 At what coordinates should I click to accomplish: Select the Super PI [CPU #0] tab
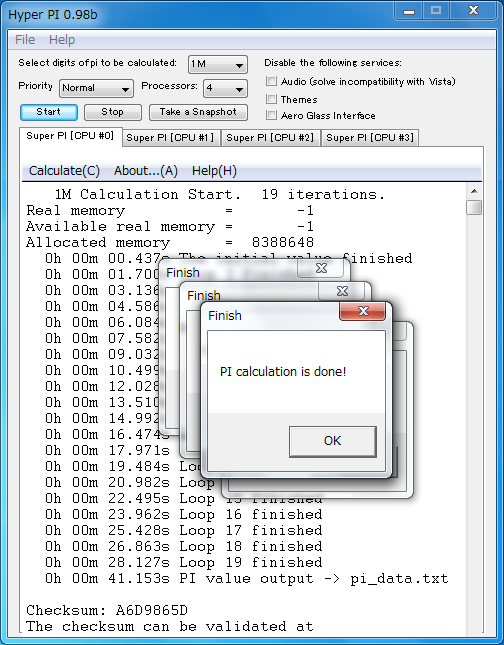[70, 136]
